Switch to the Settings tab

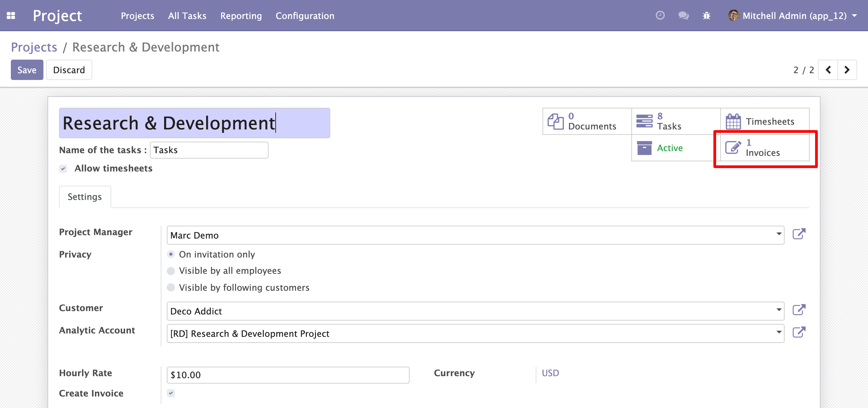point(85,197)
